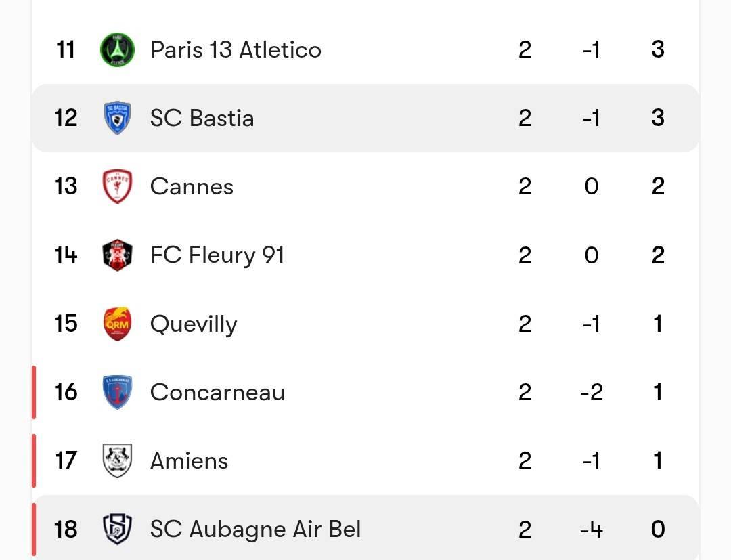Viewport: 731px width, 560px height.
Task: Open the SC Bastia team name
Action: point(202,118)
